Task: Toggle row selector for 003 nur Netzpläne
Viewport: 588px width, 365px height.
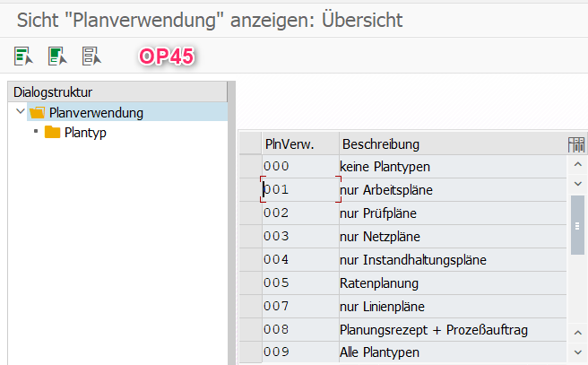Action: (250, 237)
